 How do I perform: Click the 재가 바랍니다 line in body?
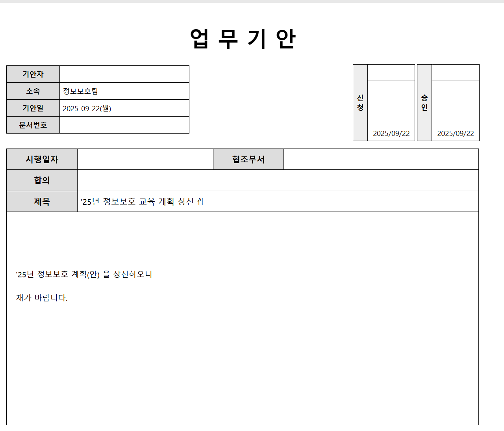pyautogui.click(x=42, y=298)
